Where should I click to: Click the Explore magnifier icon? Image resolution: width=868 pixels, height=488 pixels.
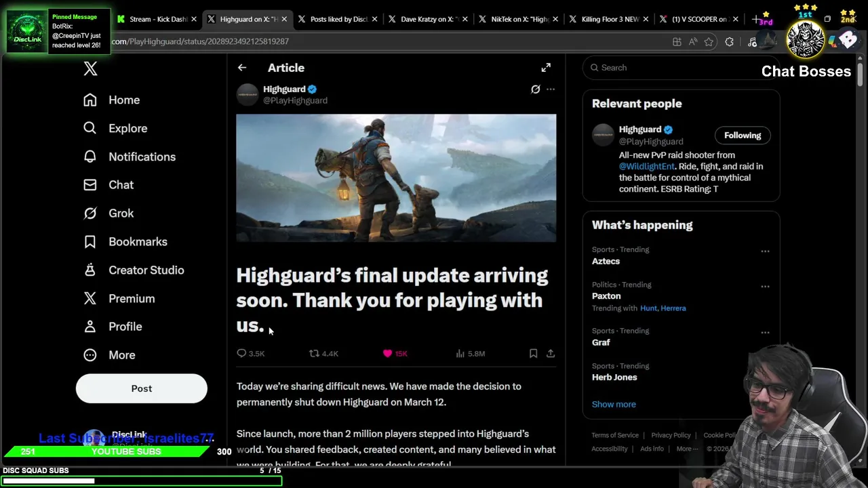coord(90,128)
